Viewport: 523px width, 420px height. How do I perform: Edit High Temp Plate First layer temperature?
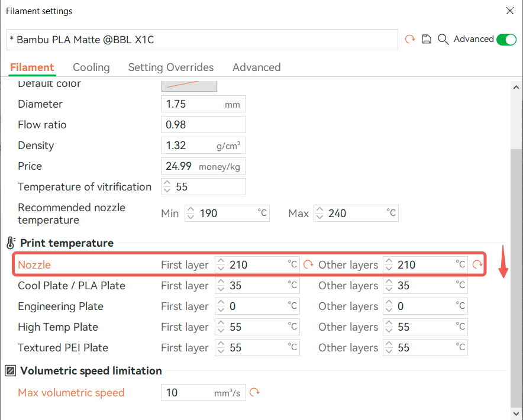(x=257, y=327)
